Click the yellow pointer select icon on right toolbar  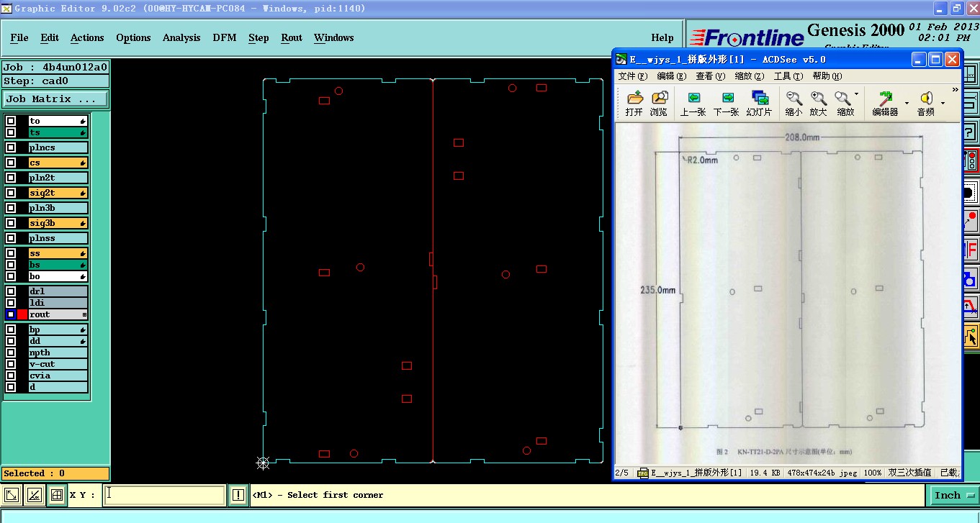tap(971, 335)
